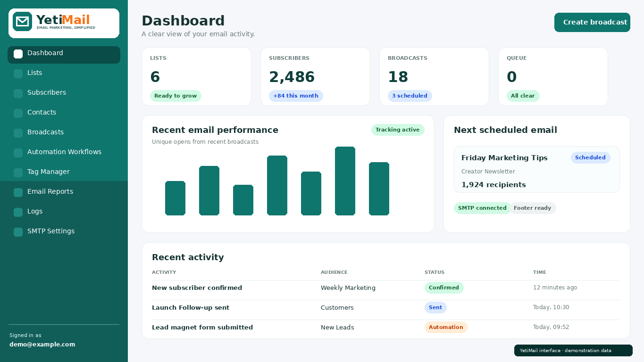
Task: Click the Dashboard sidebar icon
Action: 18,54
